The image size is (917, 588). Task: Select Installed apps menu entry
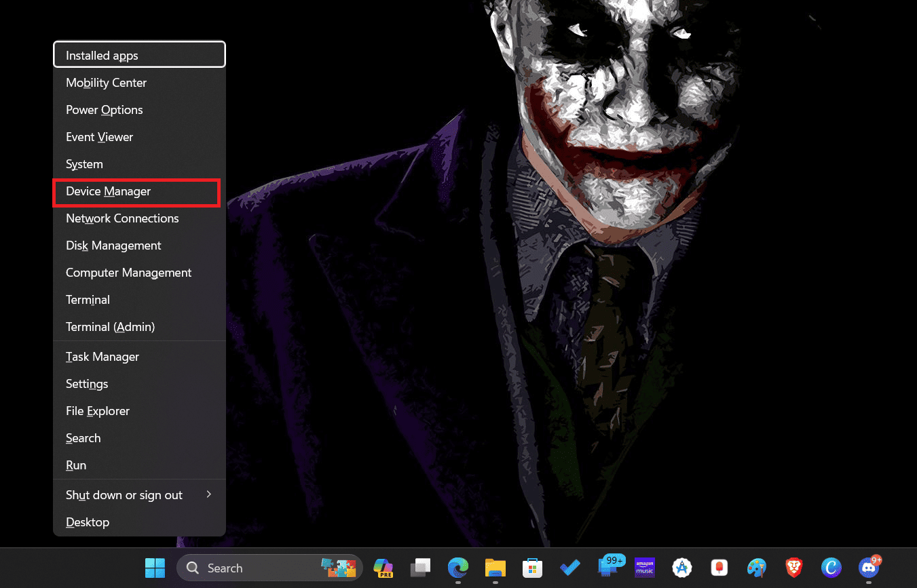(x=102, y=56)
